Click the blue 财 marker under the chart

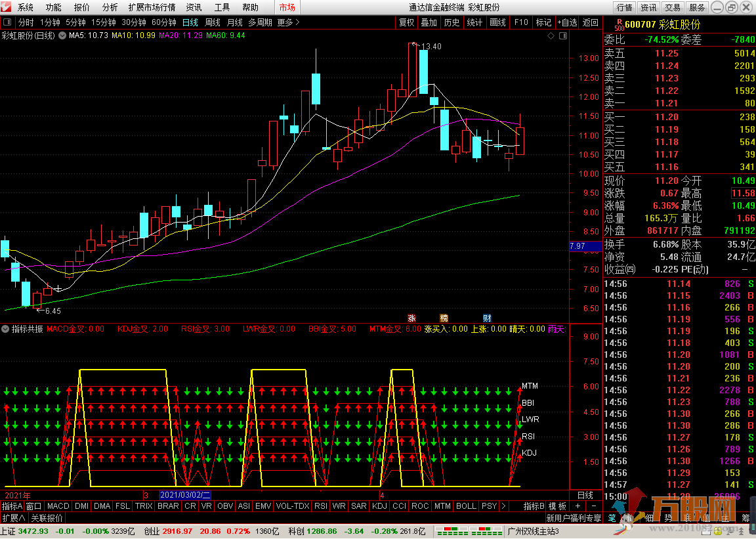[x=487, y=318]
